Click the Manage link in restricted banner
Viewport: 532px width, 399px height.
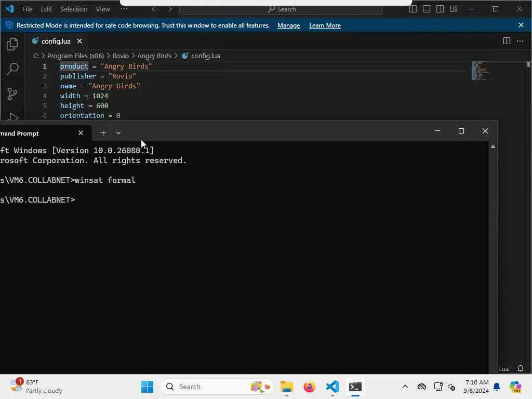pos(288,25)
